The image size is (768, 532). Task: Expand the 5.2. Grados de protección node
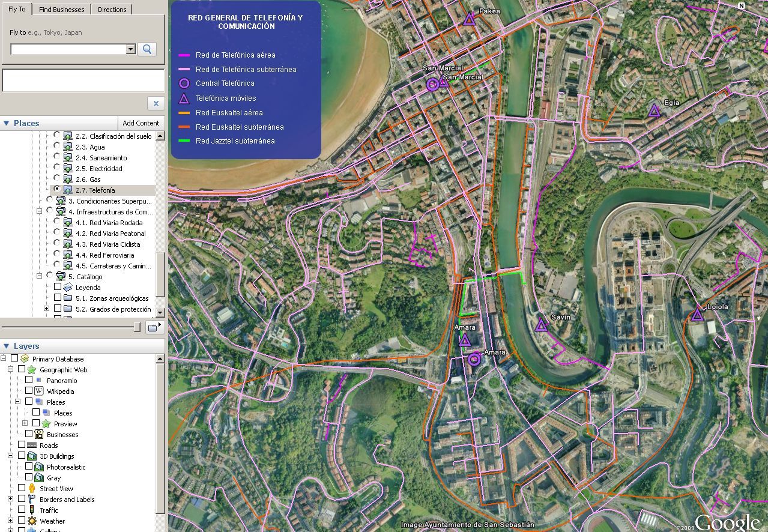pyautogui.click(x=47, y=309)
